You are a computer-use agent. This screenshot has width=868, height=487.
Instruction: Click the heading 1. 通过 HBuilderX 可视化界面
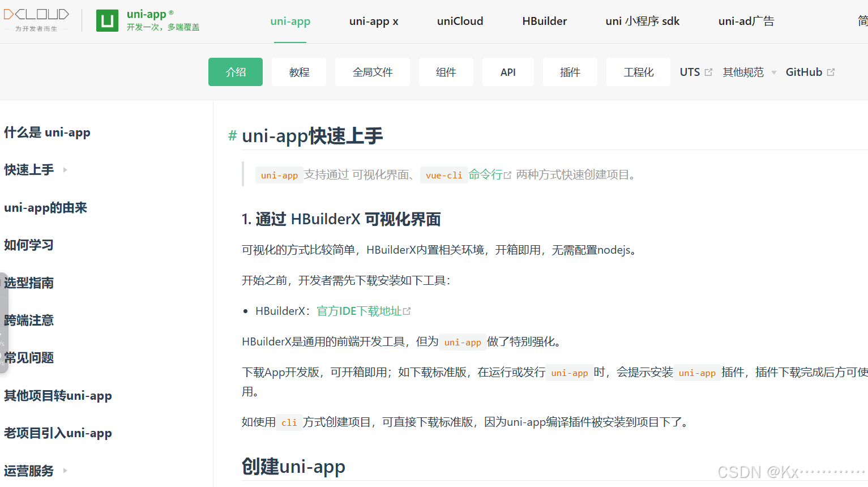tap(341, 219)
